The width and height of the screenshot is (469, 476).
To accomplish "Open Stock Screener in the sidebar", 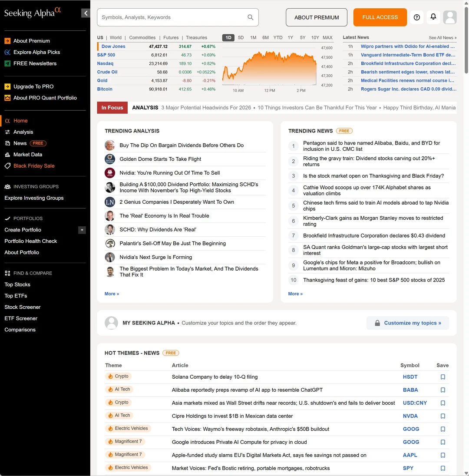I will tap(23, 307).
